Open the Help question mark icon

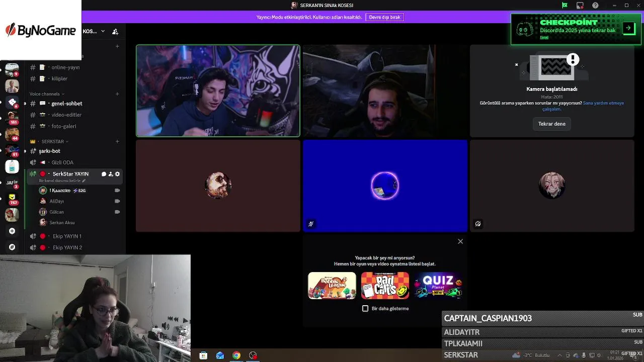click(x=596, y=6)
